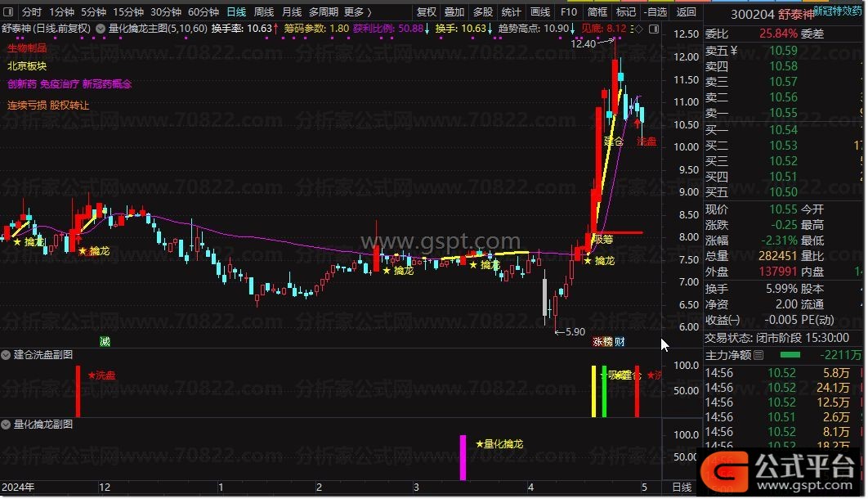Click the 卖一 price 10.55
The image size is (868, 499).
pyautogui.click(x=783, y=113)
